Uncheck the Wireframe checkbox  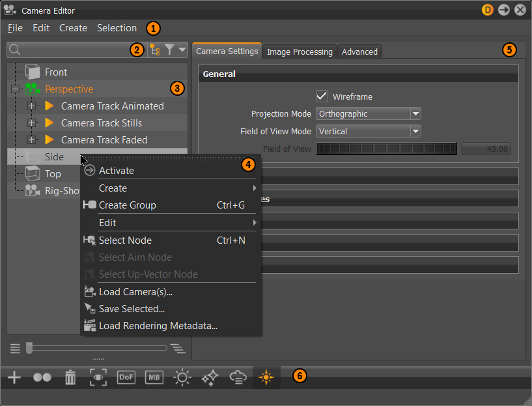tap(322, 96)
